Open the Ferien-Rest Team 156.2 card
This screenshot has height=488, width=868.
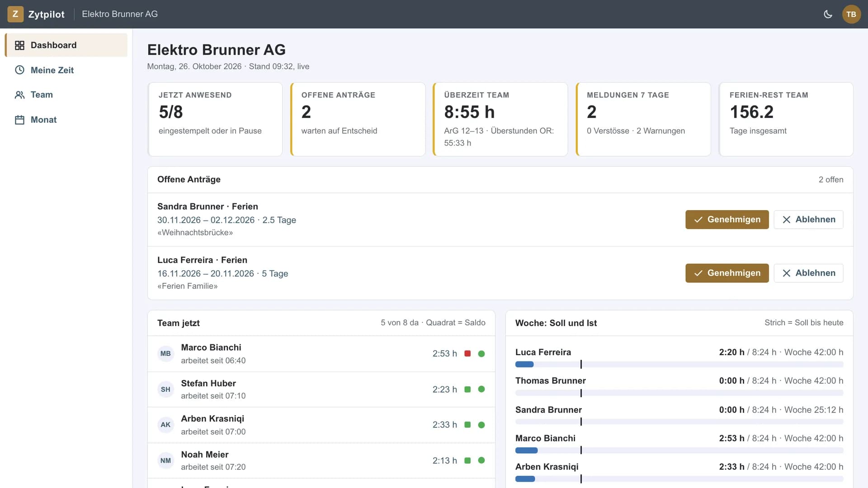click(786, 119)
